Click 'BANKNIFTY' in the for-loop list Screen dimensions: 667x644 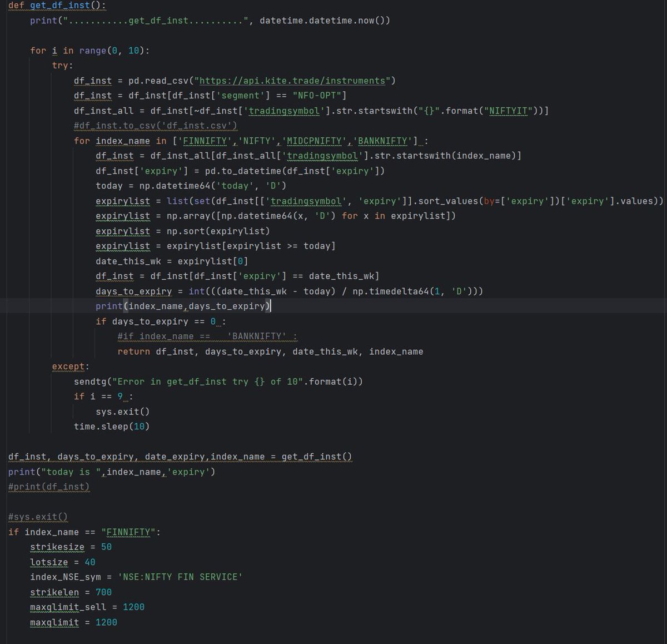point(382,141)
